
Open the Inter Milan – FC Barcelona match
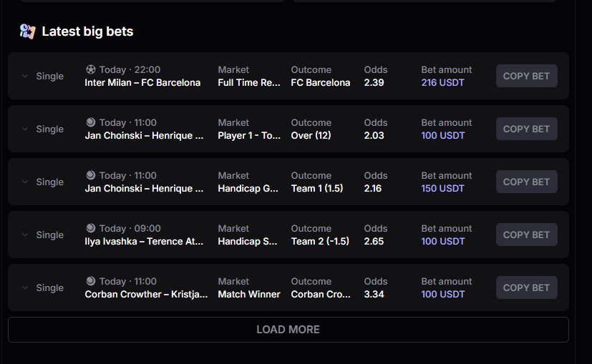[142, 83]
